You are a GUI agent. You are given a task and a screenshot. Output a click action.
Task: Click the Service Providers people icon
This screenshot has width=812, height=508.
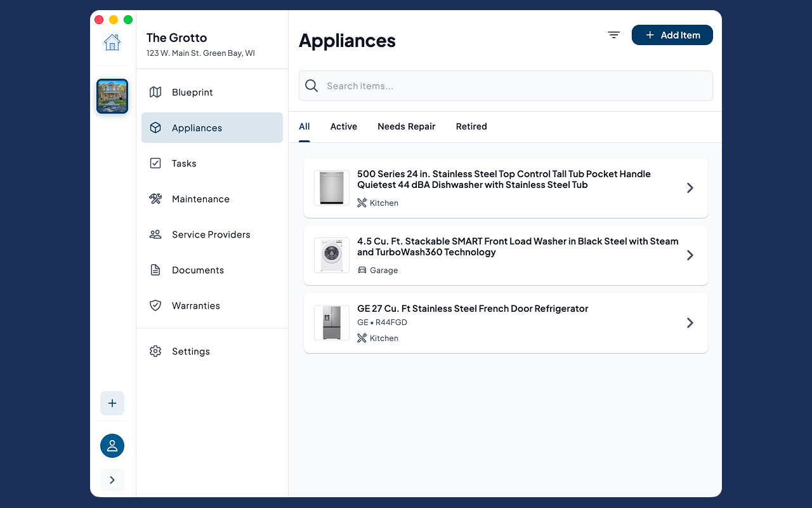click(155, 234)
